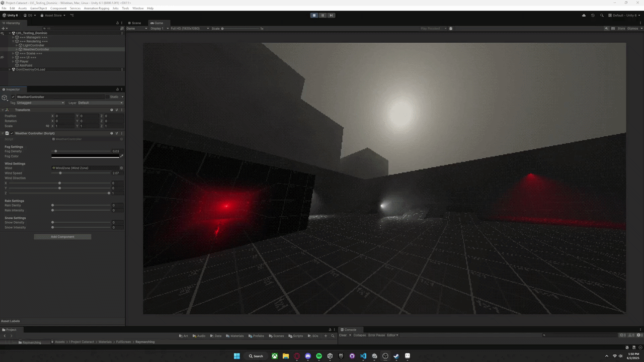This screenshot has width=644, height=362.
Task: Open the Tag dropdown set to Untagged
Action: coord(40,103)
